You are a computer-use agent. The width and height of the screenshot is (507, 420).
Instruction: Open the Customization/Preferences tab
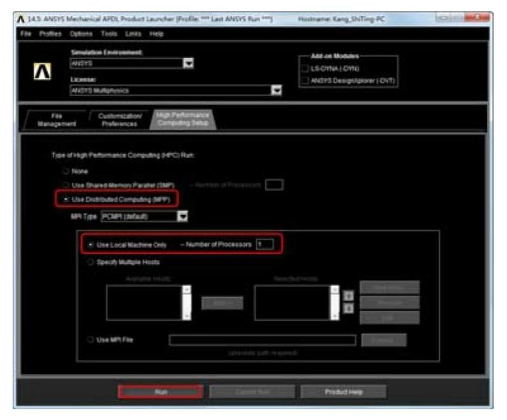[x=119, y=120]
